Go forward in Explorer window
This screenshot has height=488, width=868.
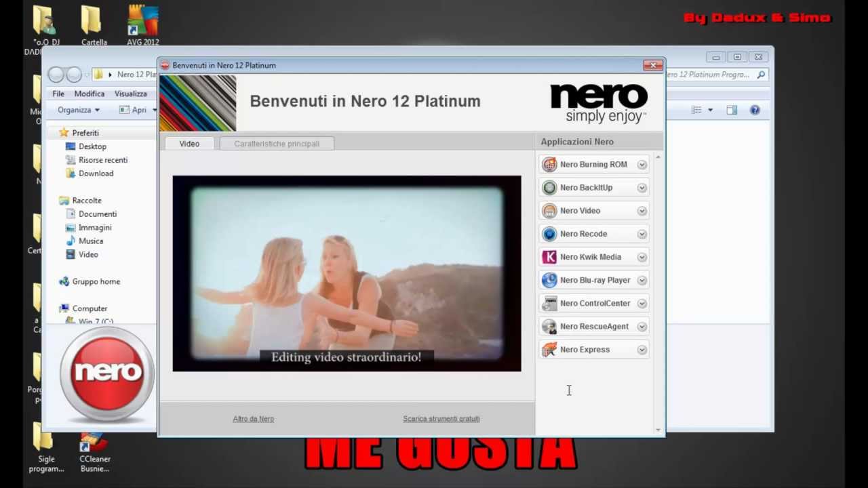[x=74, y=75]
